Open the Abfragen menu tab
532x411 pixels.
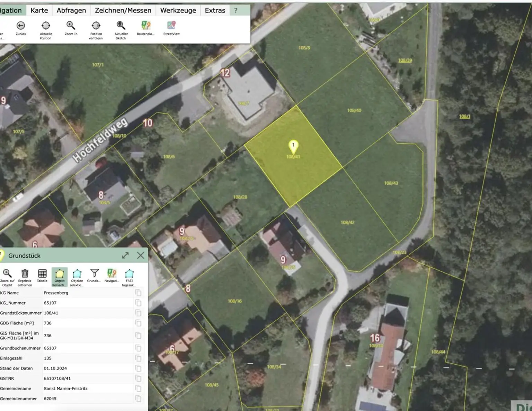71,10
